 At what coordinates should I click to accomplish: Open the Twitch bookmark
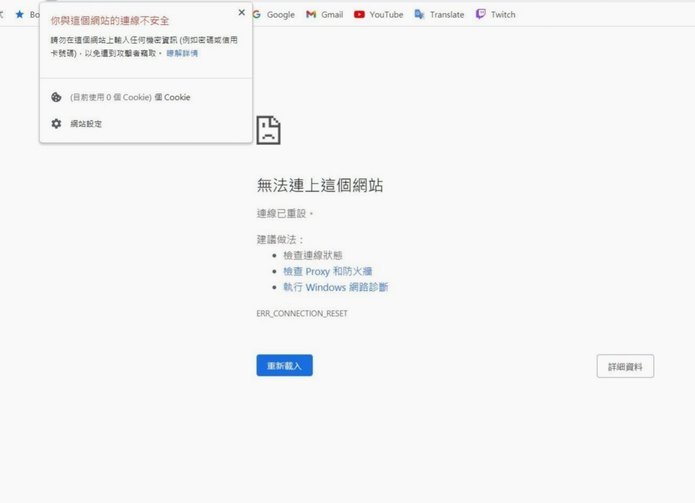point(496,15)
